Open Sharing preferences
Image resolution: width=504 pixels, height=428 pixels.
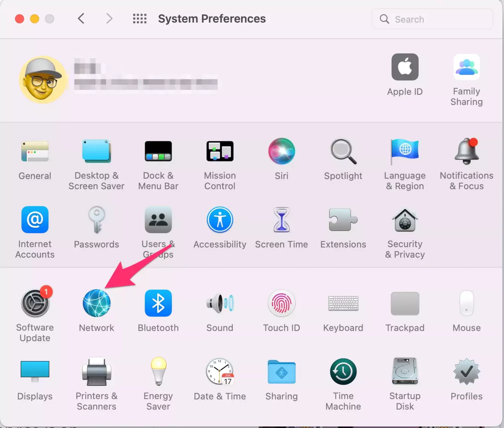coord(282,371)
